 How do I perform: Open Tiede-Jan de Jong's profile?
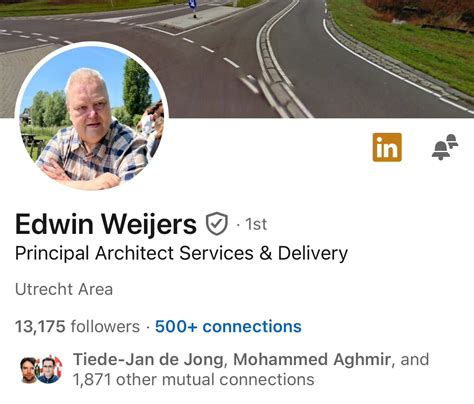148,360
